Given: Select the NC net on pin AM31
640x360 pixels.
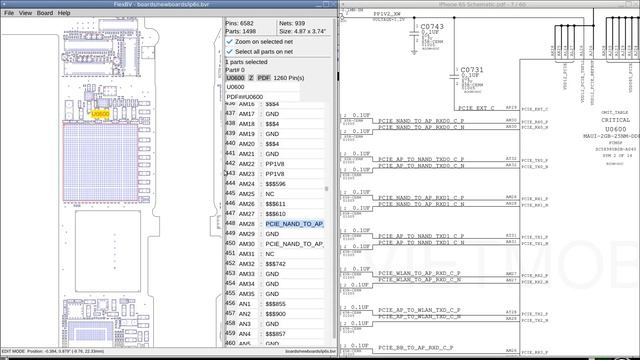Looking at the screenshot, I should [270, 254].
